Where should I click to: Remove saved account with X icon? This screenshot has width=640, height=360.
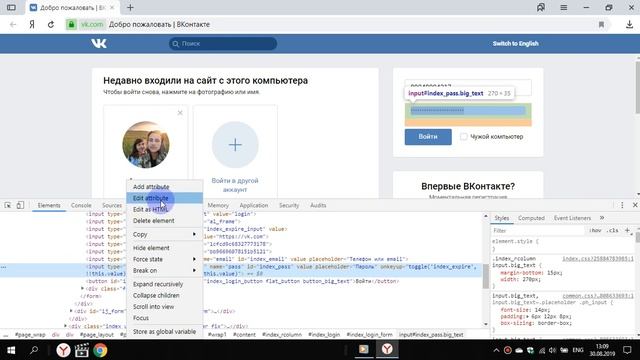pos(180,113)
